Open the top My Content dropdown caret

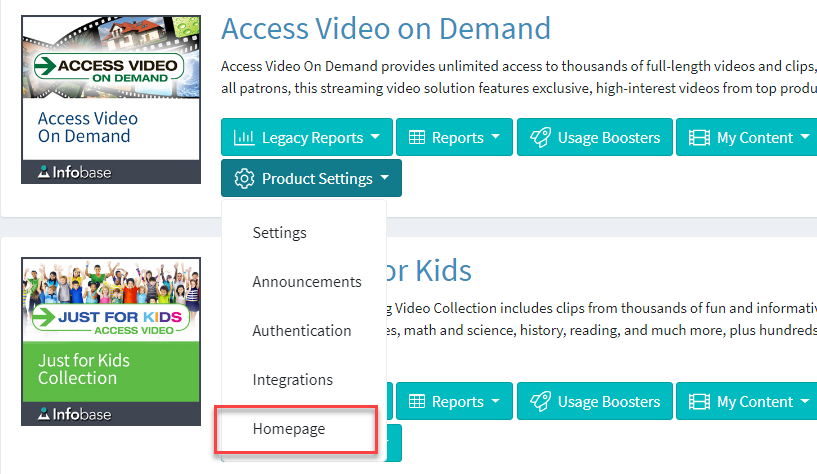pos(805,137)
